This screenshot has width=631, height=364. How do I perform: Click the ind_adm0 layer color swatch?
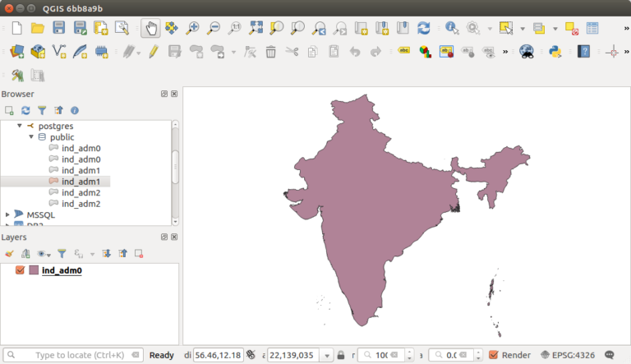click(x=34, y=270)
